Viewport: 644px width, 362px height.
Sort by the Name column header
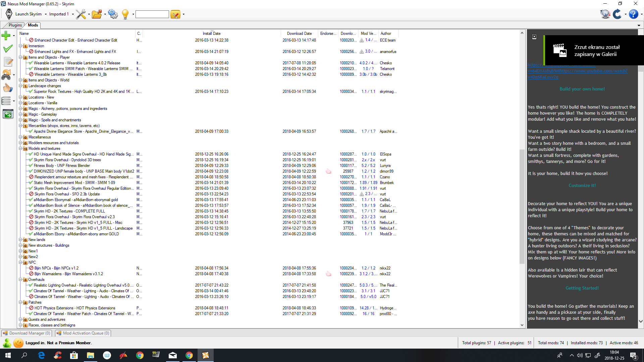tap(24, 34)
